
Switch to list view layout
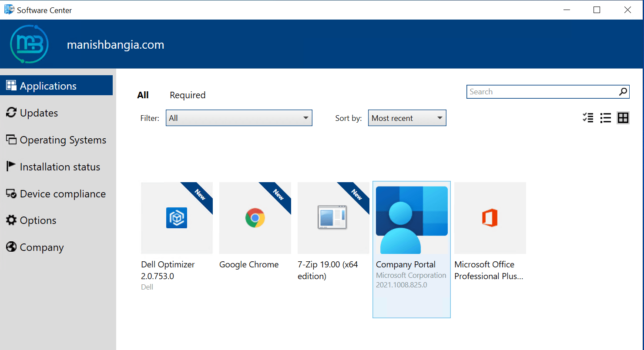pos(605,117)
